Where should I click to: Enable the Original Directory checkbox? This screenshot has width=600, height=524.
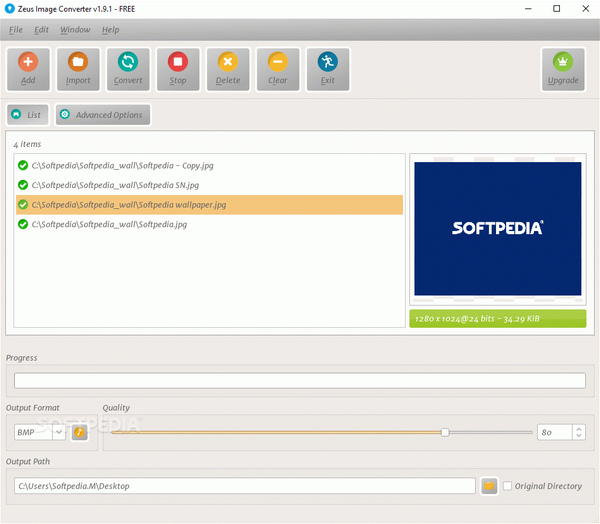click(507, 486)
